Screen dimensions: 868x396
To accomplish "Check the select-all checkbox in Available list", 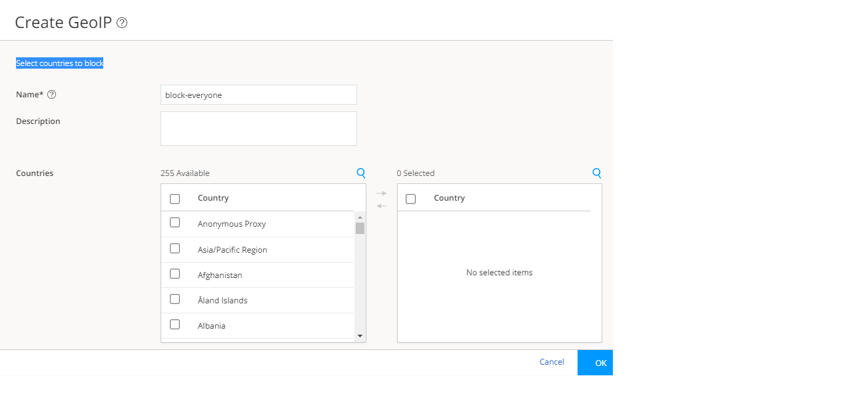I will point(175,198).
